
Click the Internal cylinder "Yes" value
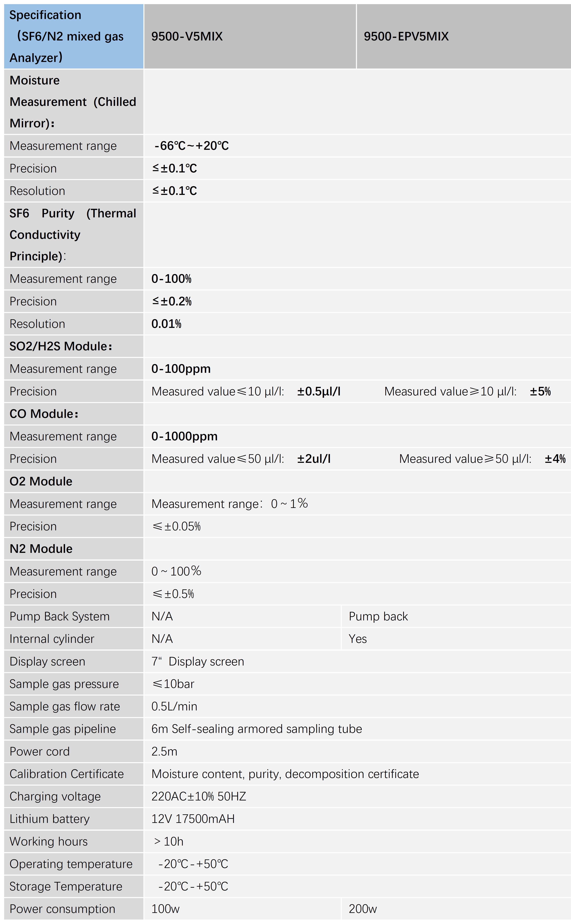coord(358,639)
